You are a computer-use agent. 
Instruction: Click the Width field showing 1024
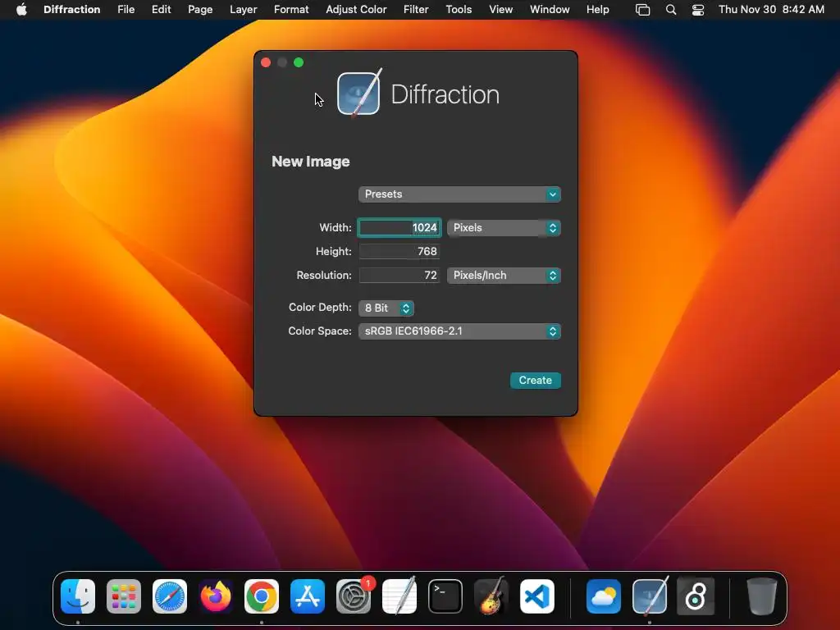click(399, 228)
